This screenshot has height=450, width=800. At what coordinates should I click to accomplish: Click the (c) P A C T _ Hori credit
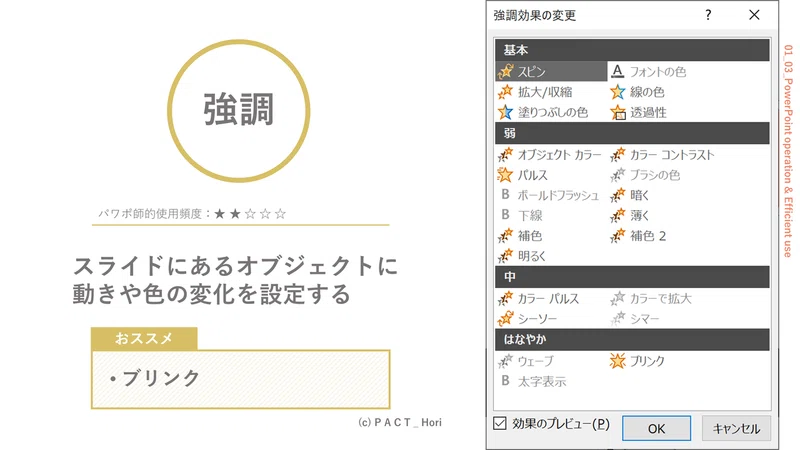(x=400, y=422)
